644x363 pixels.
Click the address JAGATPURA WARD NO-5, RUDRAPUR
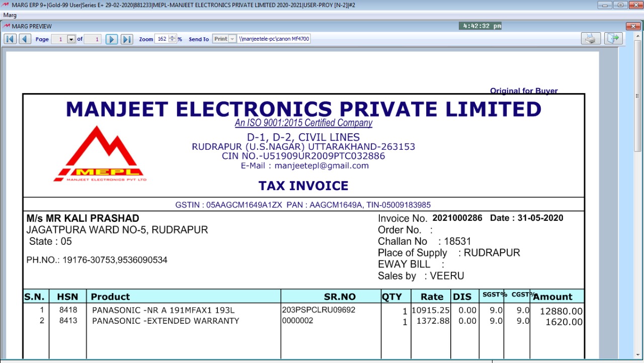pos(117,230)
